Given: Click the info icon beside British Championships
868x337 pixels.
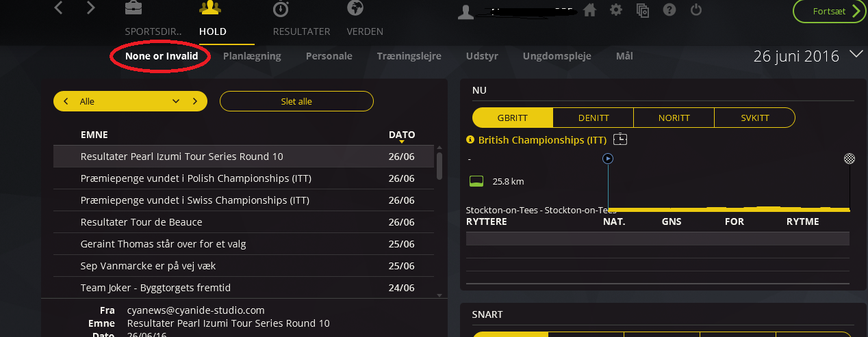Looking at the screenshot, I should pyautogui.click(x=470, y=139).
